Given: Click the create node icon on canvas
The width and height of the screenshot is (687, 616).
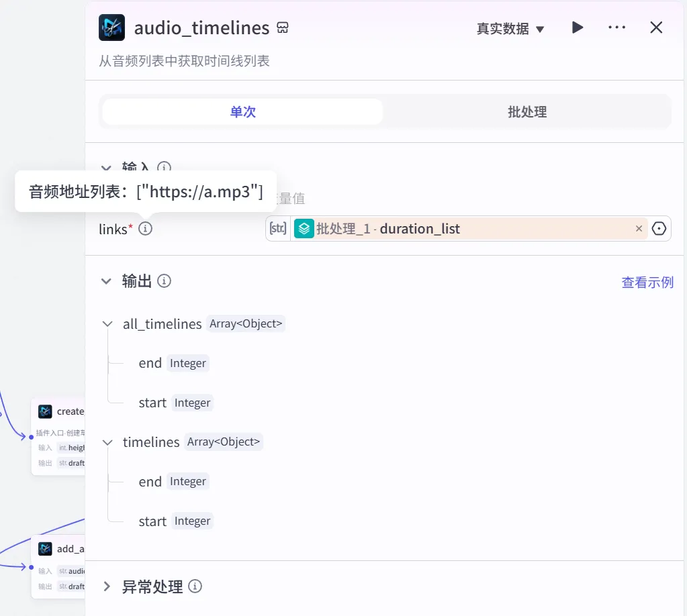Looking at the screenshot, I should 45,411.
